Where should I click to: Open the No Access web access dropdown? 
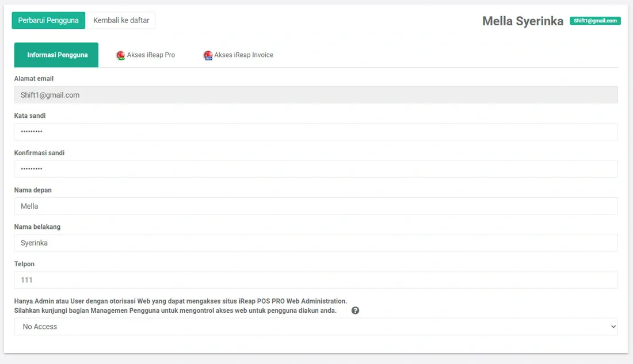315,326
